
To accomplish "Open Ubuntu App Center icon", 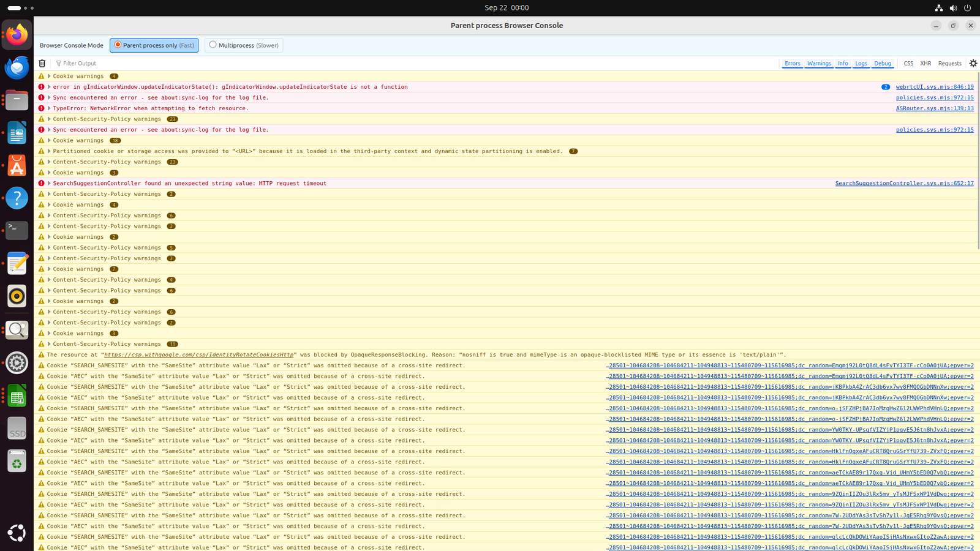I will coord(17,166).
